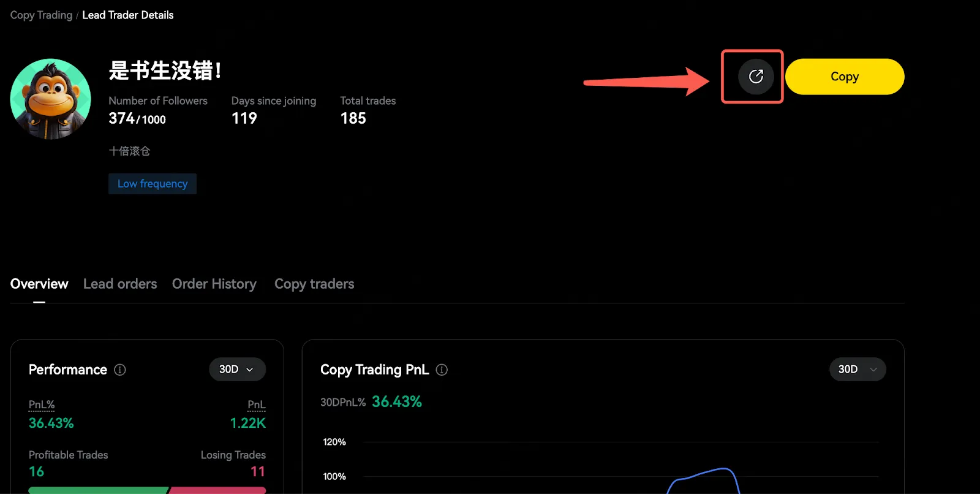Click the info icon beside Copy Trading PnL
980x494 pixels.
[442, 370]
